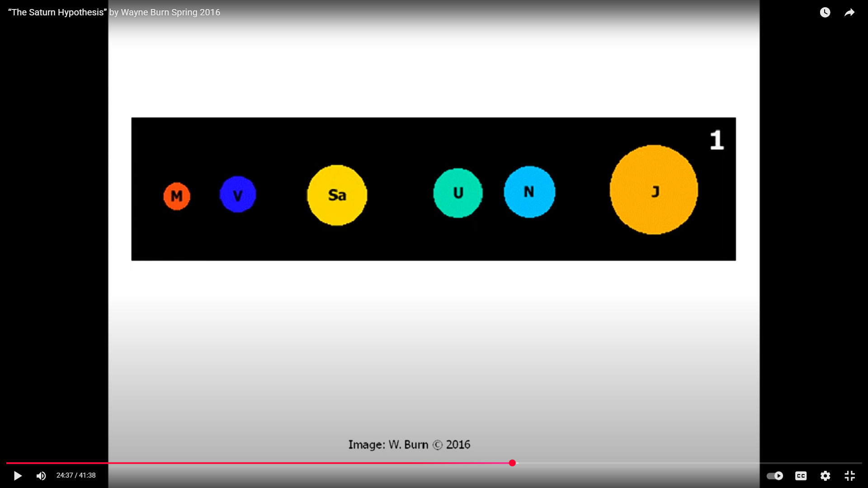Image resolution: width=868 pixels, height=488 pixels.
Task: Click the number 1 in the diagram
Action: point(717,140)
